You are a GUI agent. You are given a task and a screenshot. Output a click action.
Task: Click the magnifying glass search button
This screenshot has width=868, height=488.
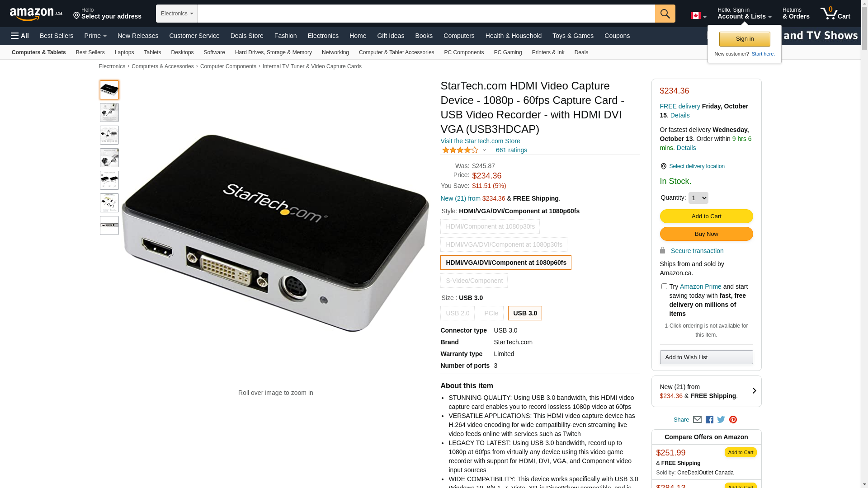(665, 14)
